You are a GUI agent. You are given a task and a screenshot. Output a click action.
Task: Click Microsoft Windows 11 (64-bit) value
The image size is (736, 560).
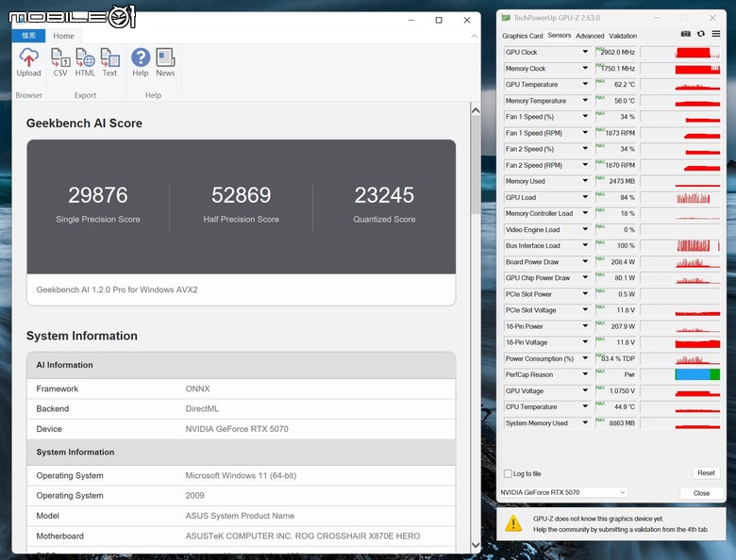(x=241, y=475)
